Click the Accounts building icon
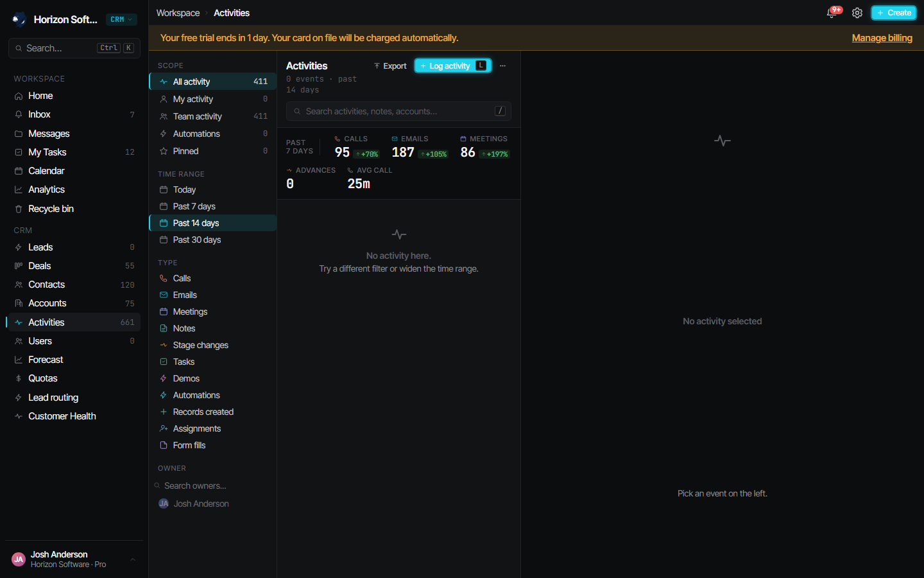 click(x=19, y=303)
